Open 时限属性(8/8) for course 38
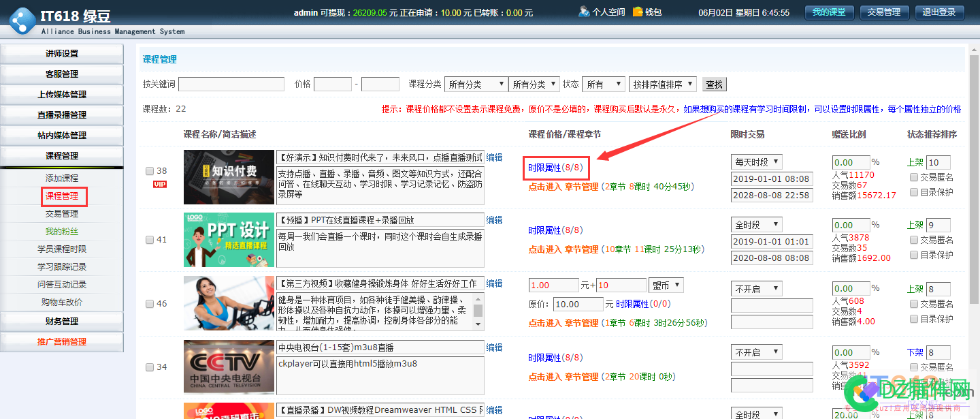The image size is (980, 419). click(555, 167)
